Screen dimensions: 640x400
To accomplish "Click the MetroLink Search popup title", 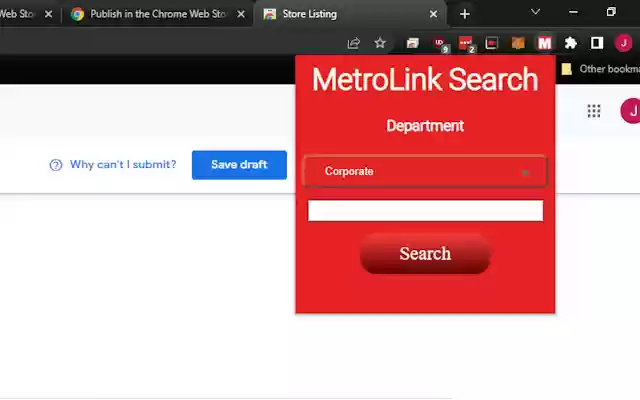I will click(425, 79).
